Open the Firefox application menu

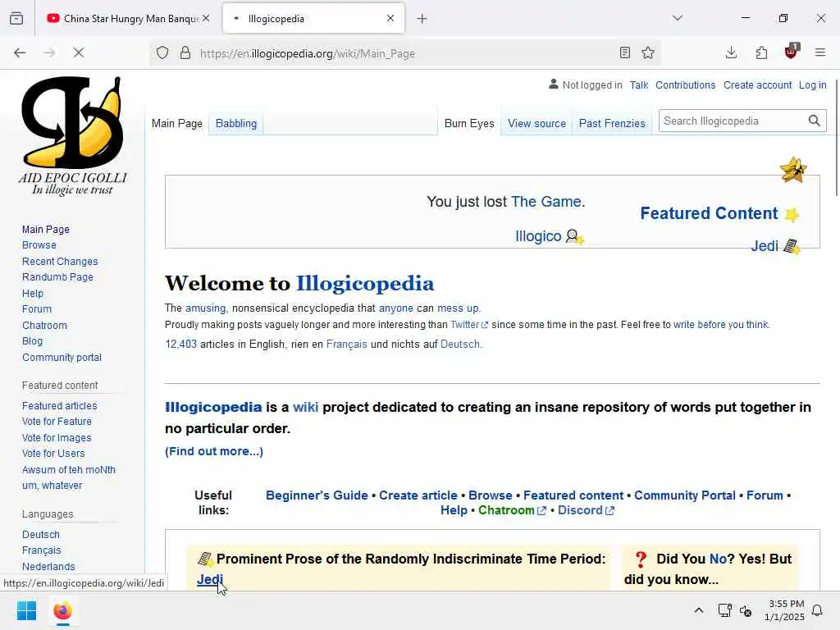(x=820, y=52)
